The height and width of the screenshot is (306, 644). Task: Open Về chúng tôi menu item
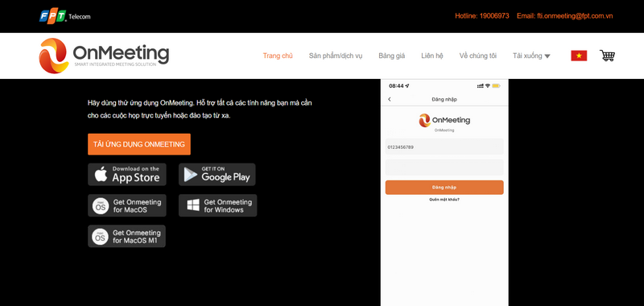tap(477, 56)
